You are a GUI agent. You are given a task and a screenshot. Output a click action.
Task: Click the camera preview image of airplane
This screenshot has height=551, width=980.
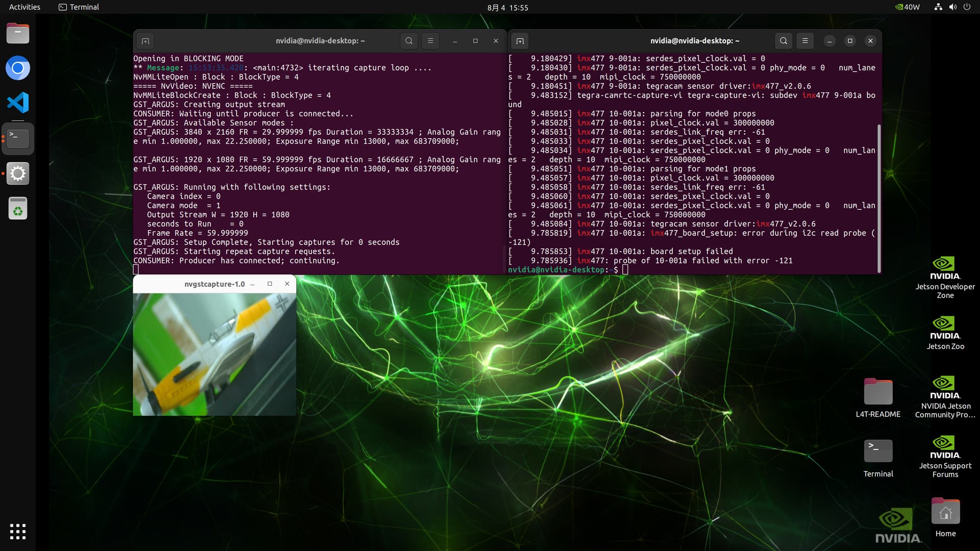214,354
